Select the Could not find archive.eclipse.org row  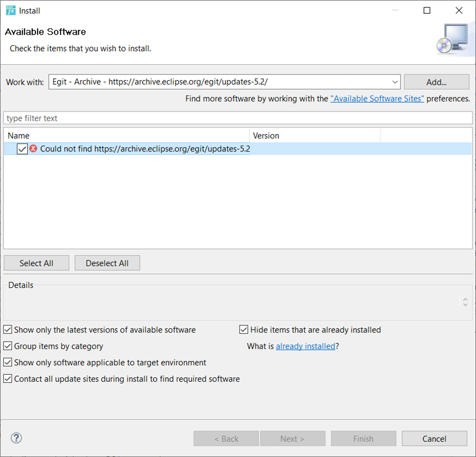click(x=238, y=149)
